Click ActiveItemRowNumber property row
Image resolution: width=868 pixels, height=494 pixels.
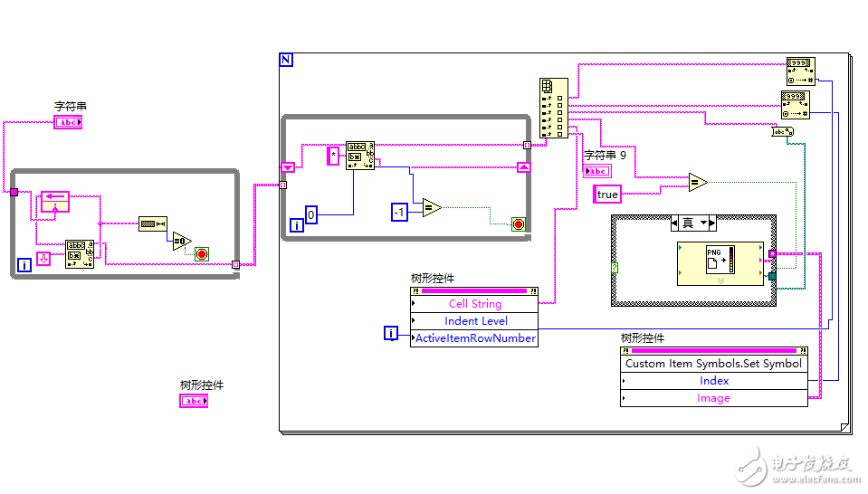coord(474,338)
